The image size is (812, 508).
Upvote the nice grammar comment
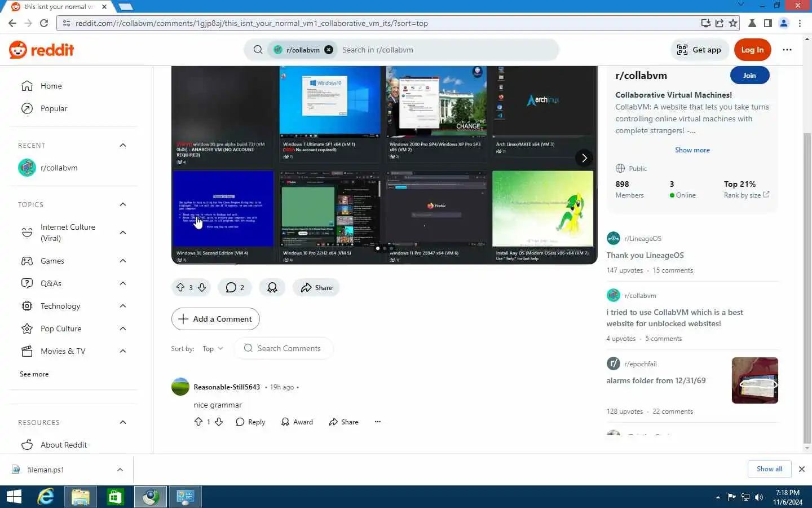[x=198, y=422]
